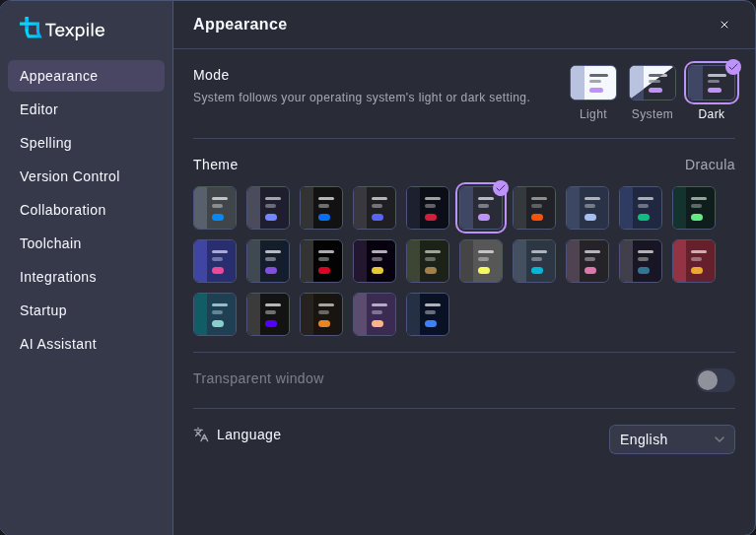Click the checkmark badge on the Dark mode
The width and height of the screenshot is (756, 535).
pyautogui.click(x=733, y=67)
